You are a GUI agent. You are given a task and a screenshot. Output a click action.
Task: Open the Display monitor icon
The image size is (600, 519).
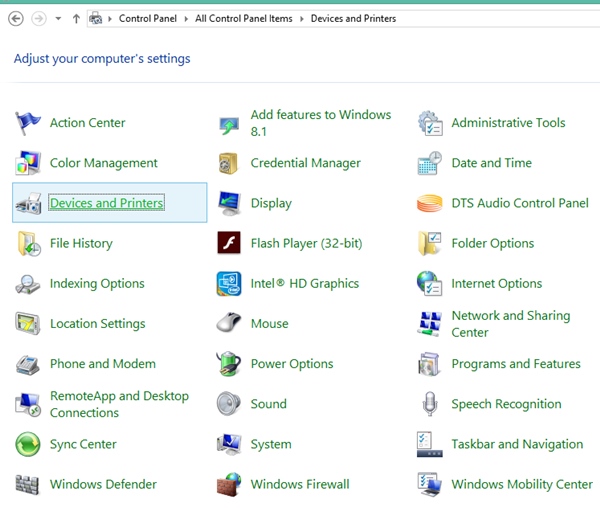tap(229, 203)
